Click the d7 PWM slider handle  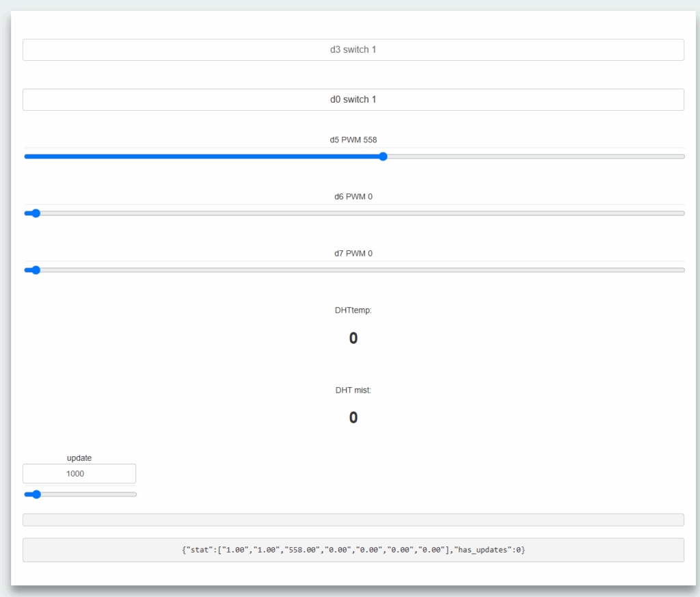click(x=36, y=270)
